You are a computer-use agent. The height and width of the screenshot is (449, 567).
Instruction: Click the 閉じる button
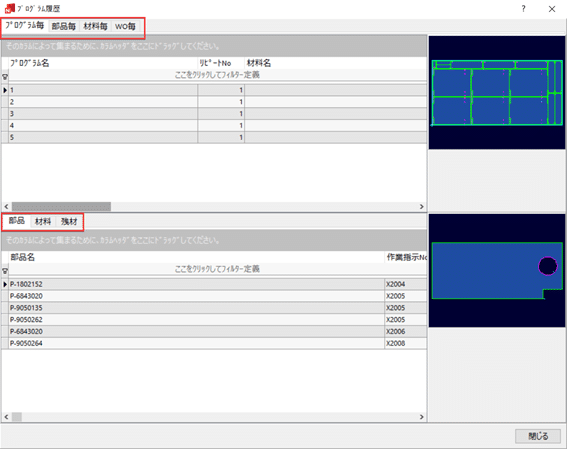538,436
